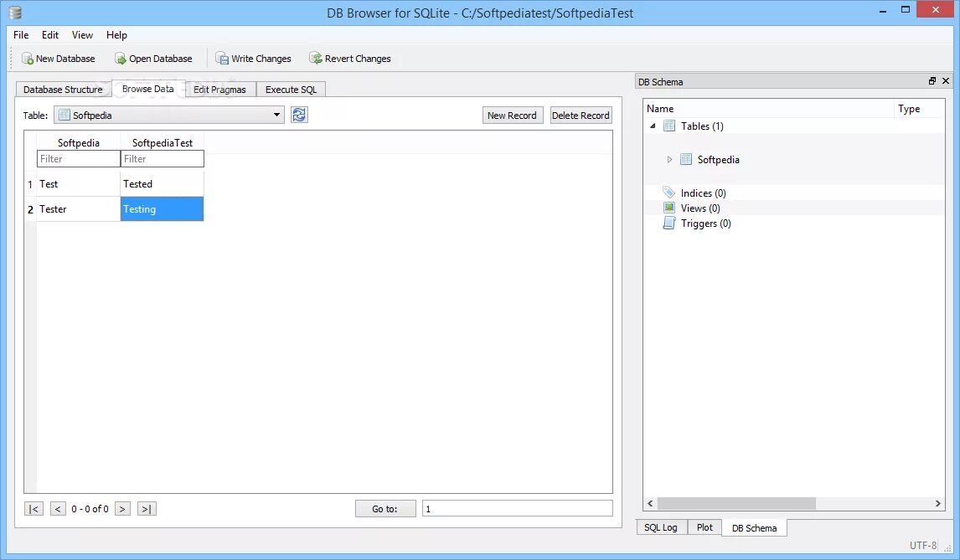
Task: Click the DB Schema horizontal scrollbar thumb
Action: 736,503
